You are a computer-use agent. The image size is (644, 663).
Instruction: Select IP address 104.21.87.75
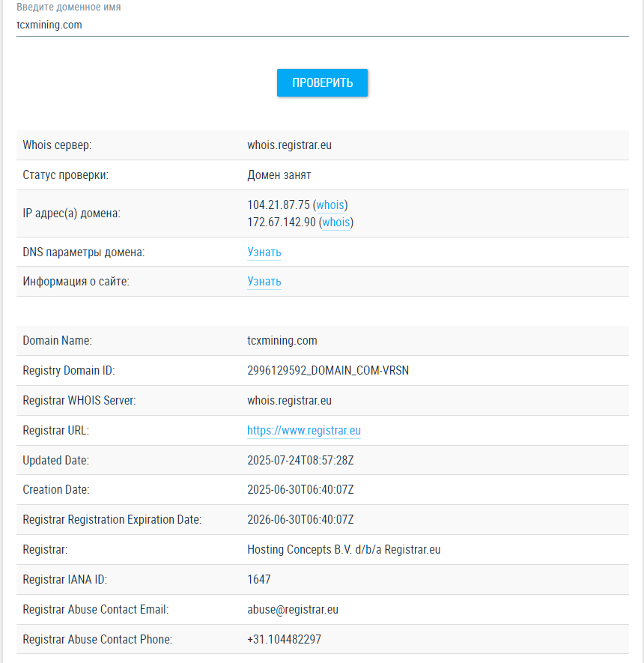point(279,205)
